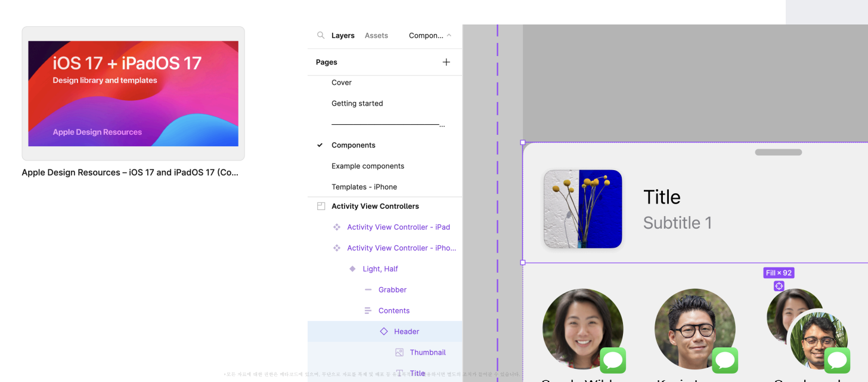Click the Title text on canvas
This screenshot has height=382, width=868.
[x=662, y=197]
